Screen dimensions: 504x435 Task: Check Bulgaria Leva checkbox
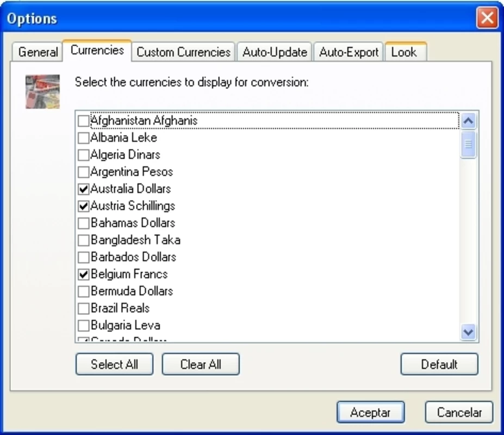click(x=84, y=325)
